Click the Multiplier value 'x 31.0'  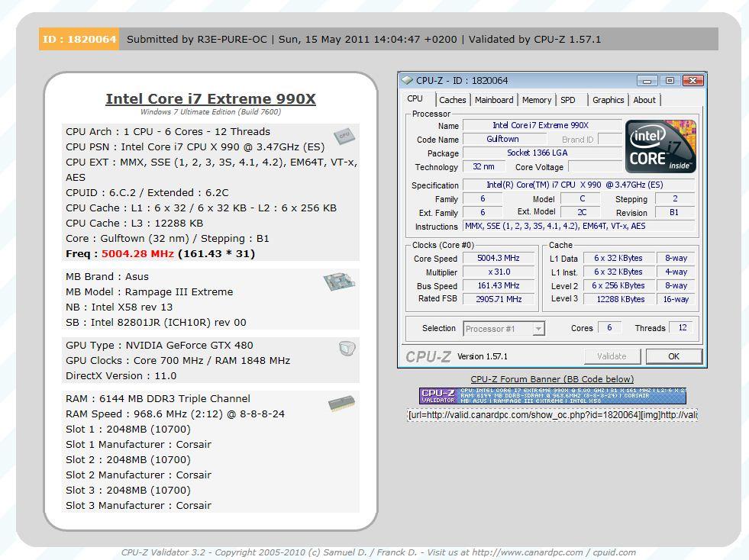coord(499,272)
